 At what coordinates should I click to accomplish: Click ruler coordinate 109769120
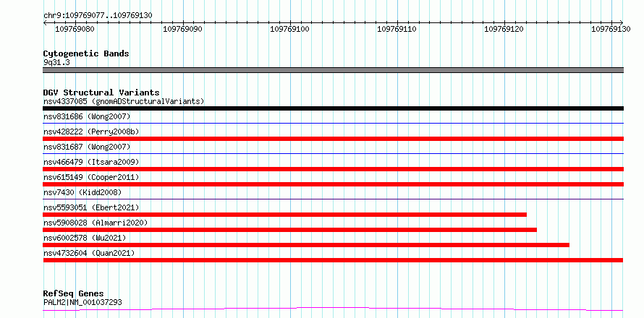(504, 29)
